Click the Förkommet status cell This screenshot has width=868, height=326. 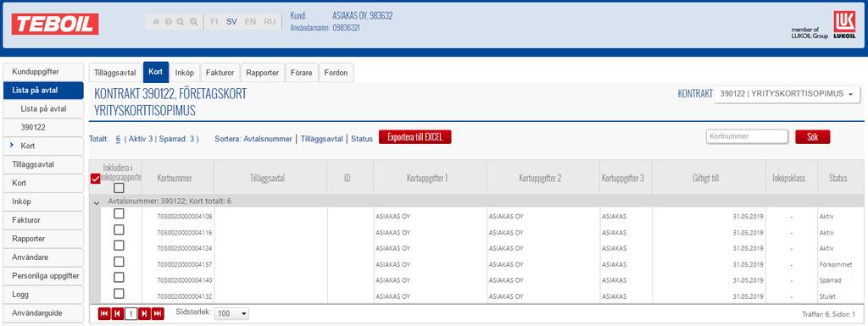[x=835, y=264]
